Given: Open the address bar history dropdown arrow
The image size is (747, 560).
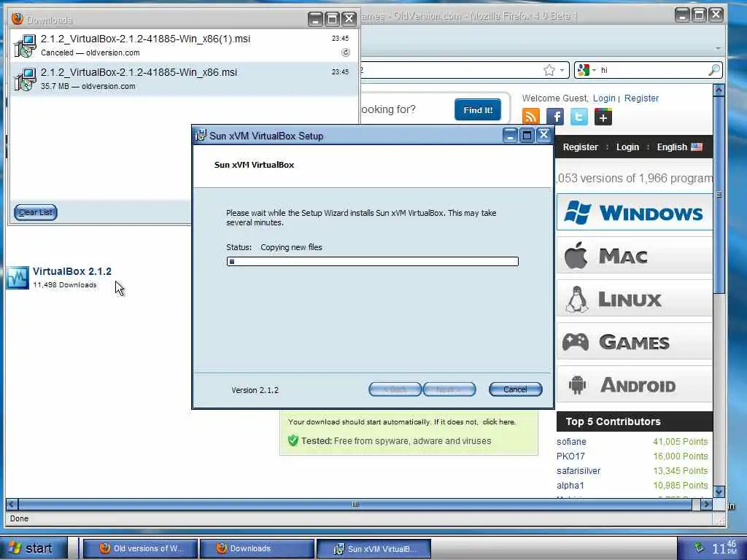Looking at the screenshot, I should [562, 71].
